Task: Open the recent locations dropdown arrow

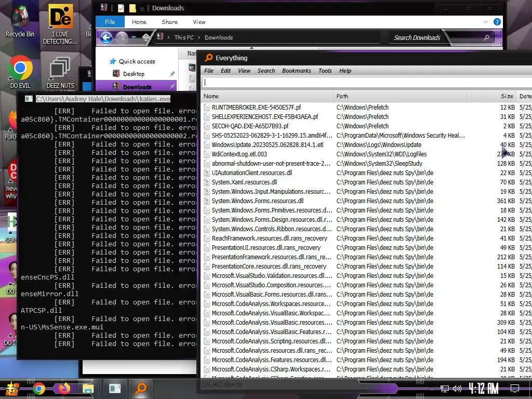Action: point(134,37)
